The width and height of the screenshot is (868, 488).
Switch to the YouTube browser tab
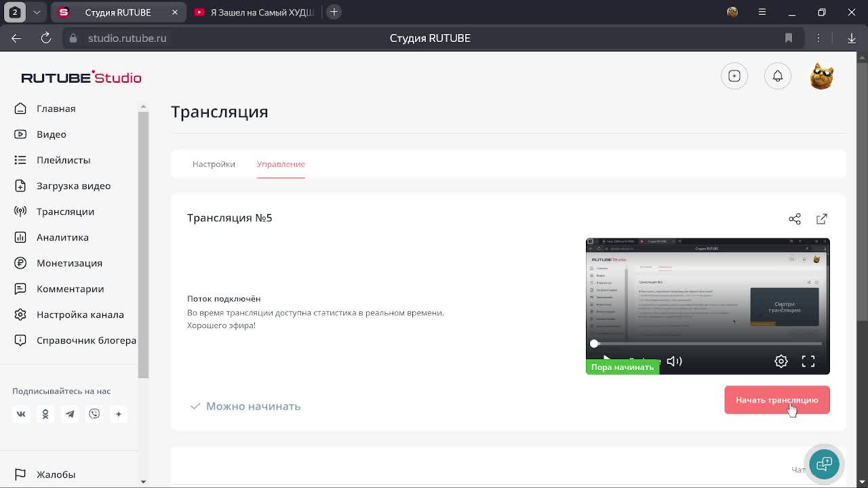pyautogui.click(x=255, y=12)
